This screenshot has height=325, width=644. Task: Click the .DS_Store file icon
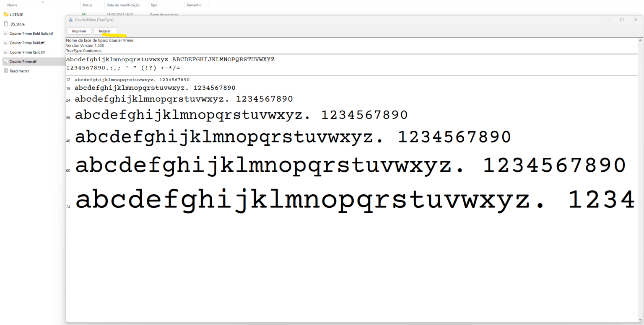6,24
